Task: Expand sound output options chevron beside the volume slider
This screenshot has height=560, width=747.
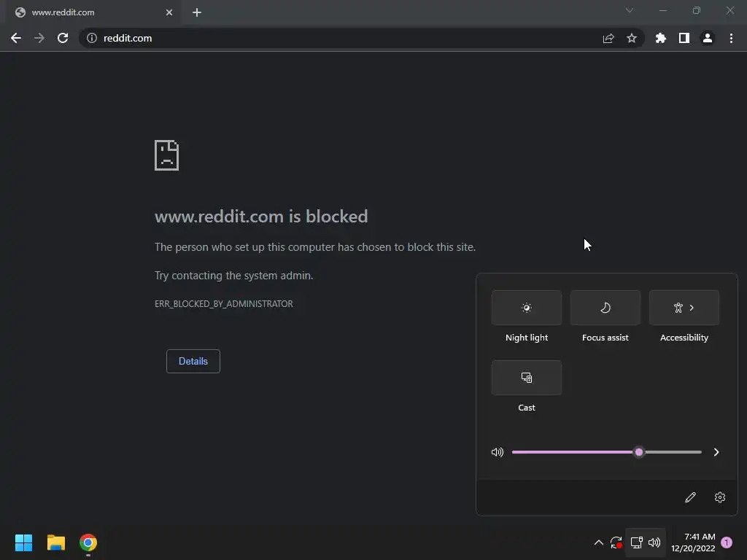Action: pyautogui.click(x=716, y=452)
